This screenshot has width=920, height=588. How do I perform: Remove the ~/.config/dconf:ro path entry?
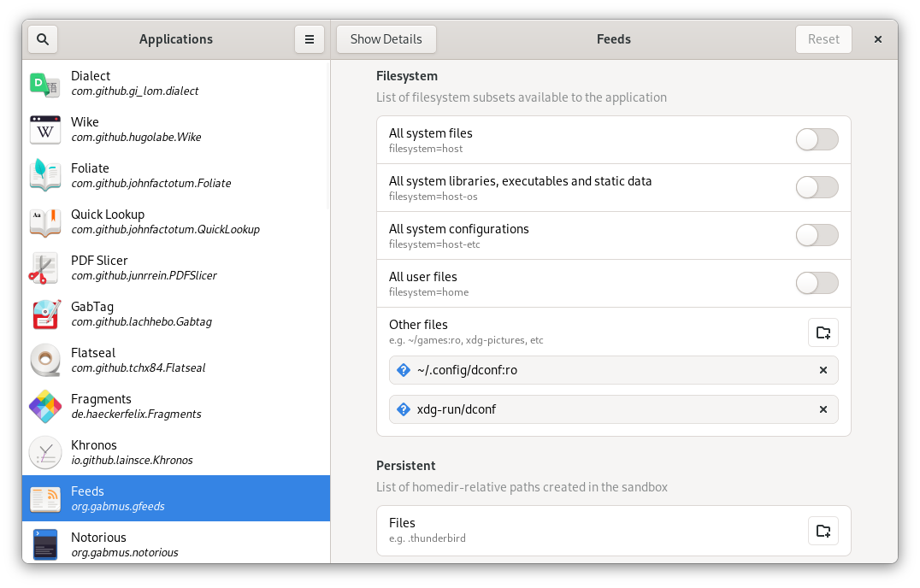pos(823,370)
